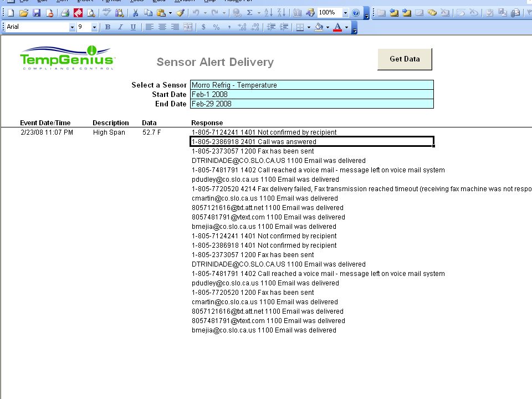Image resolution: width=532 pixels, height=399 pixels.
Task: Expand the Undo history arrow
Action: click(x=205, y=13)
